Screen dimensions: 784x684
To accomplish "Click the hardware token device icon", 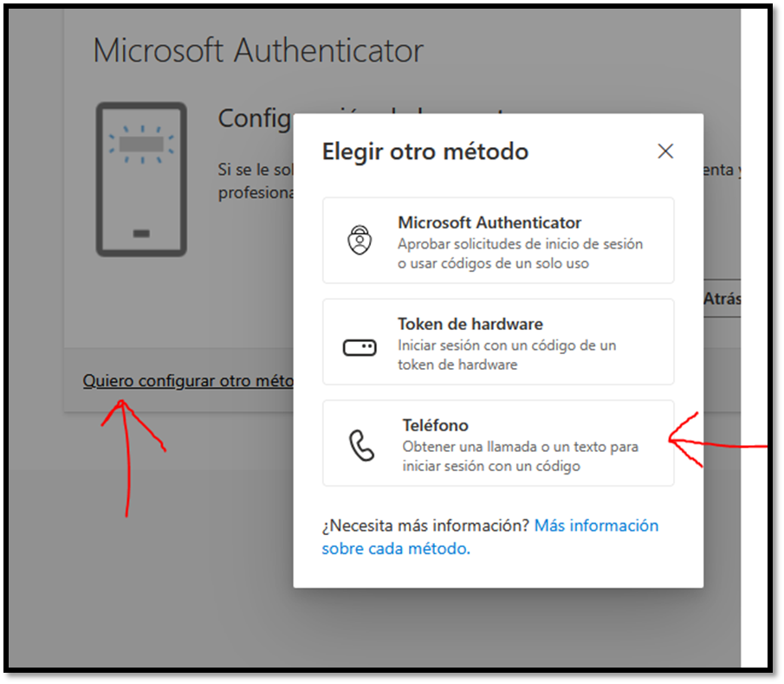I will [360, 347].
